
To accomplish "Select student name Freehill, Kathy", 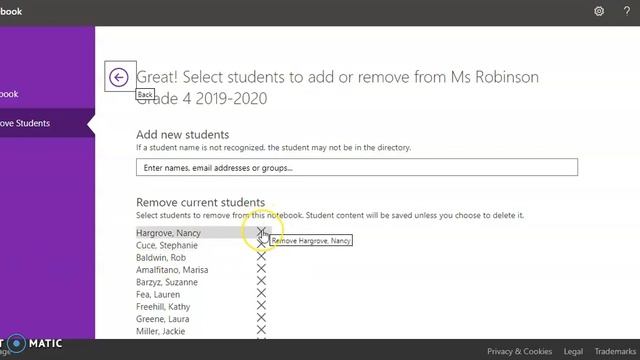I will pos(163,307).
